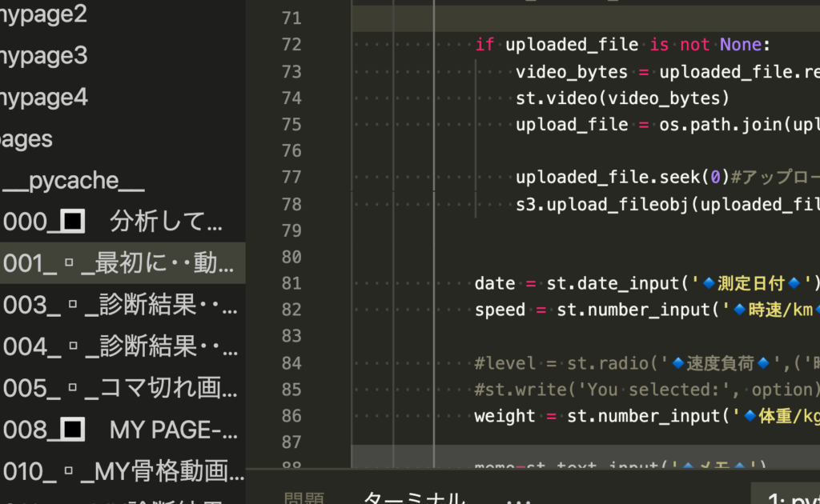Place cursor on the st.video(video_bytes) line
This screenshot has height=504, width=820.
622,98
